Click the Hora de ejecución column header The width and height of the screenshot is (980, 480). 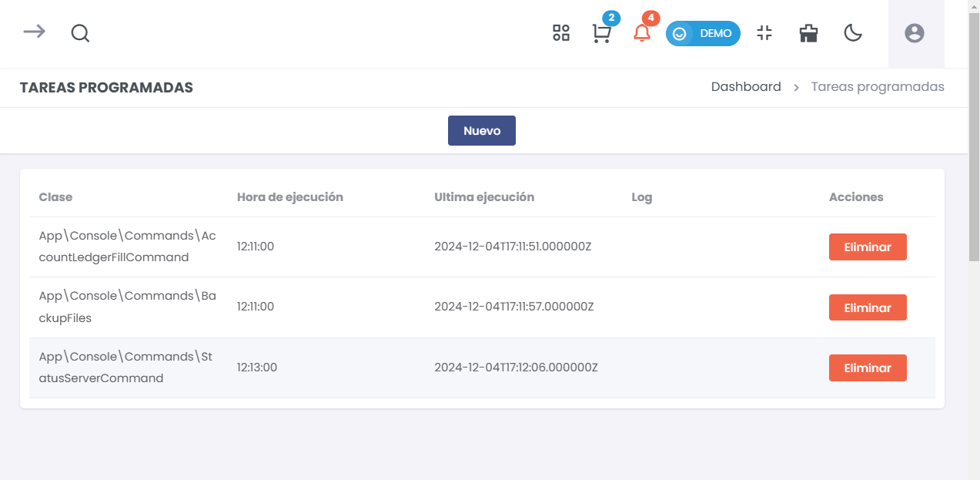point(290,197)
